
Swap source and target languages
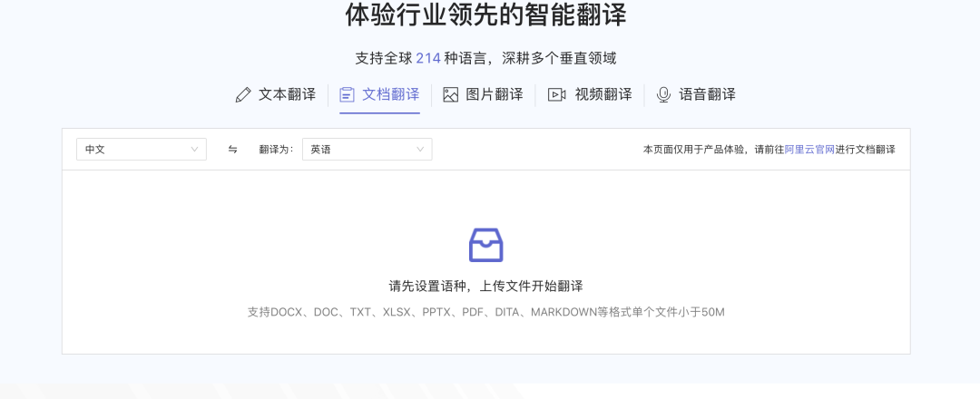pyautogui.click(x=232, y=150)
